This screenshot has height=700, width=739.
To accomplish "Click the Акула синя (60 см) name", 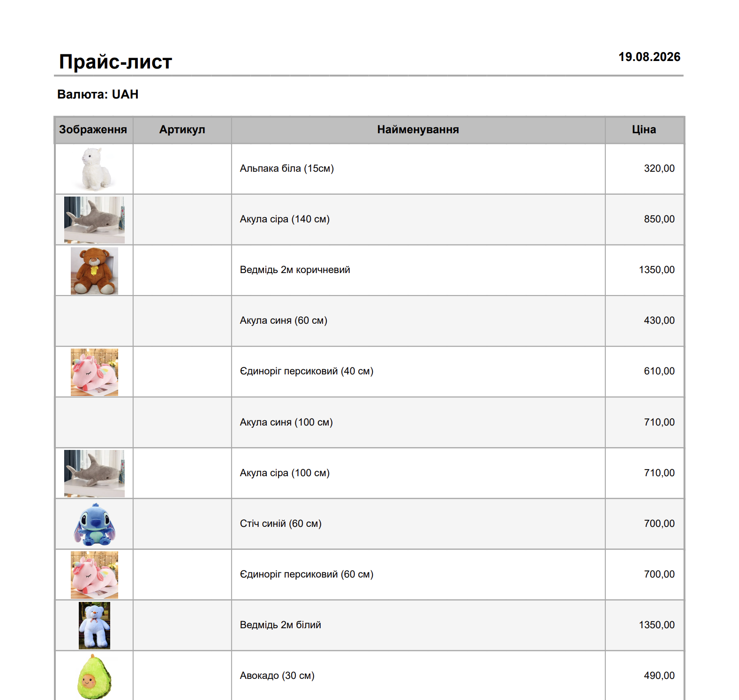I will point(284,320).
